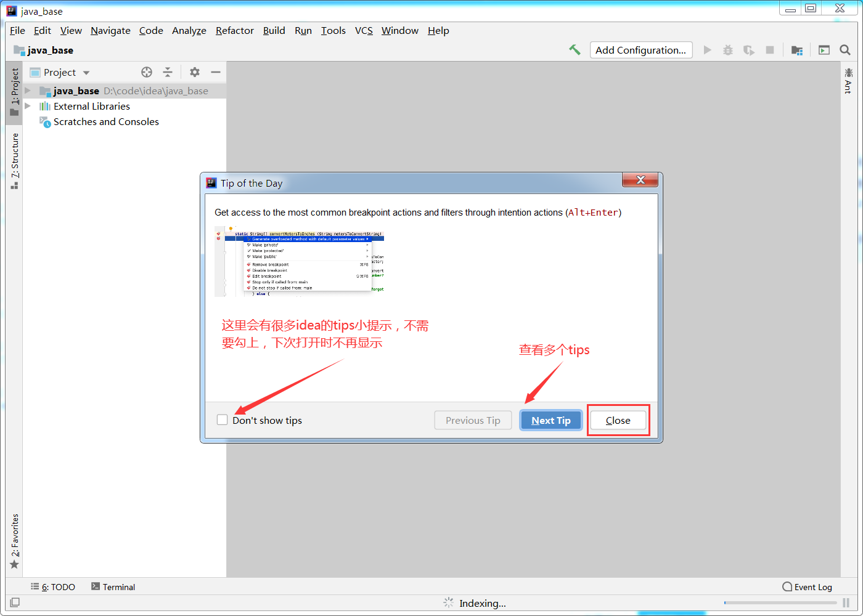This screenshot has width=863, height=616.
Task: Click the Build Project hammer icon
Action: (x=575, y=50)
